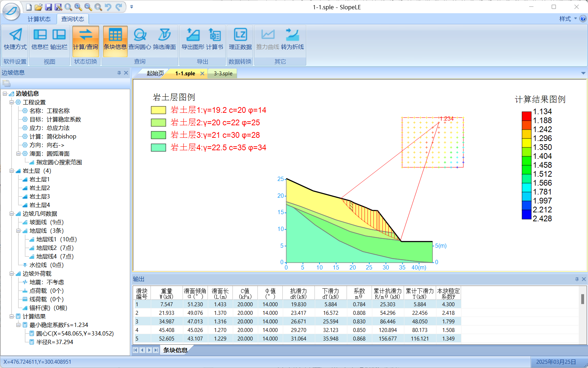Select 最小稳定系数Fs=1.234 result

click(58, 325)
